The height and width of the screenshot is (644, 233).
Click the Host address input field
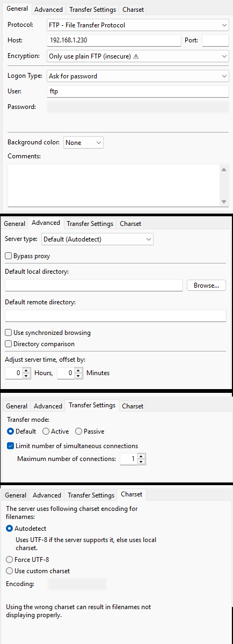point(114,40)
